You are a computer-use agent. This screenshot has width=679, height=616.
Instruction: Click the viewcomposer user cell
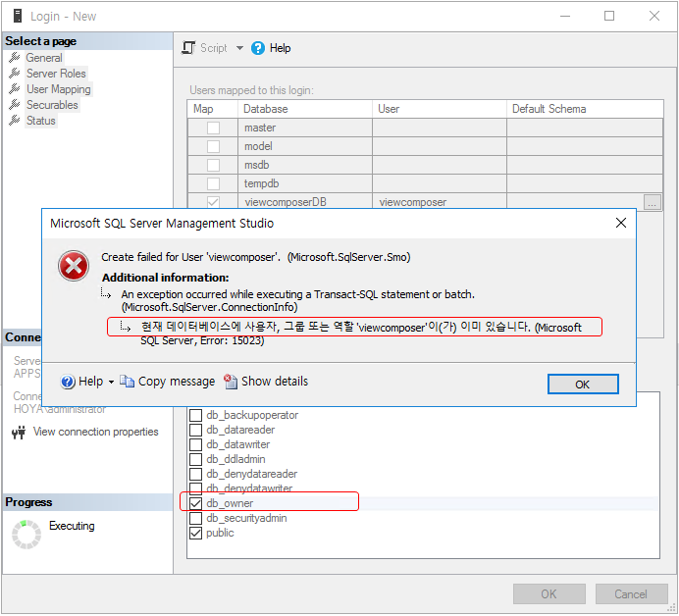point(440,201)
